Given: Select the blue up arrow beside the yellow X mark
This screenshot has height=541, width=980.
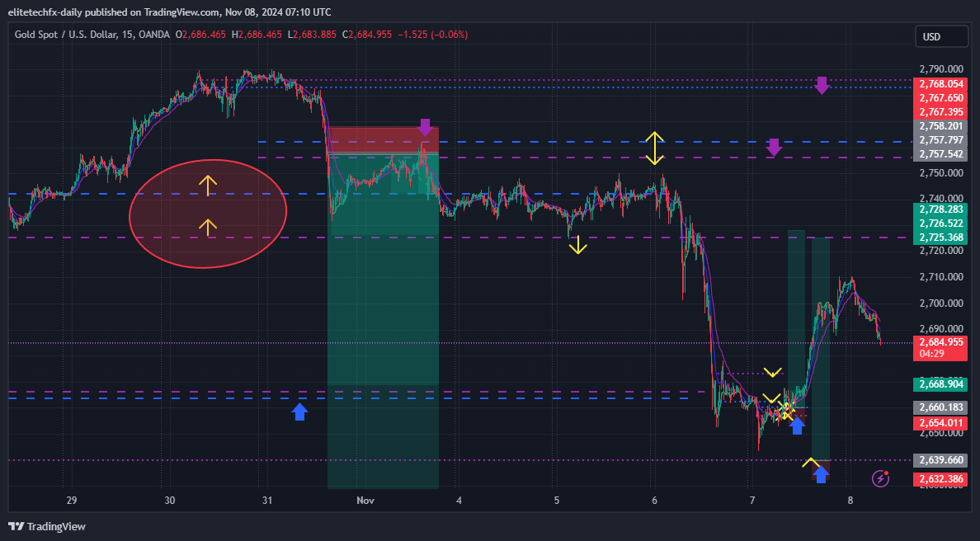Looking at the screenshot, I should click(x=797, y=426).
